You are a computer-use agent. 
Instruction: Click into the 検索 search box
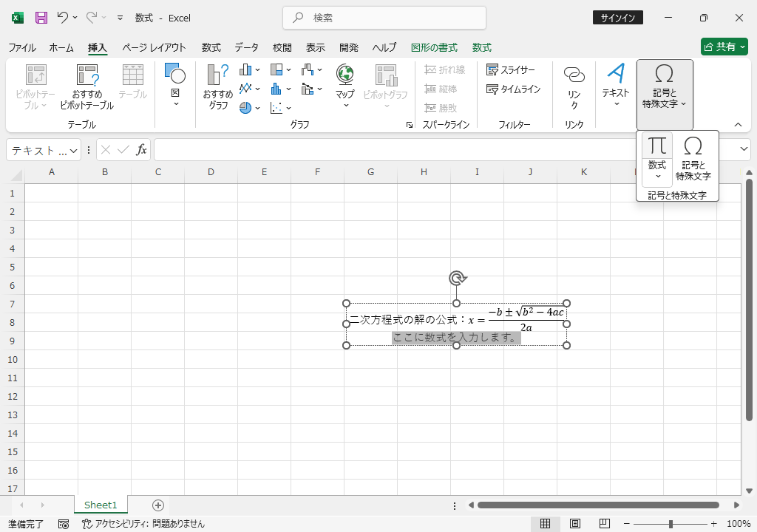[384, 18]
